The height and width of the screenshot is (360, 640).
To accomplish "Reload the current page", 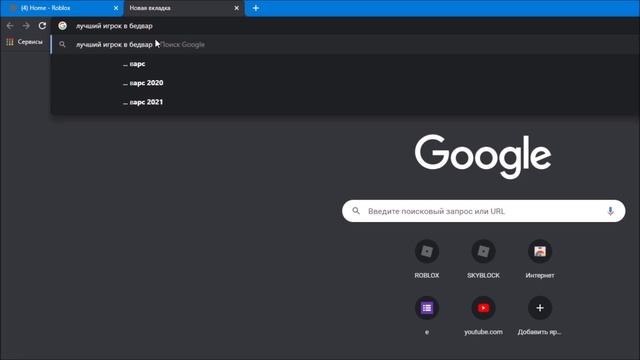I will click(42, 26).
